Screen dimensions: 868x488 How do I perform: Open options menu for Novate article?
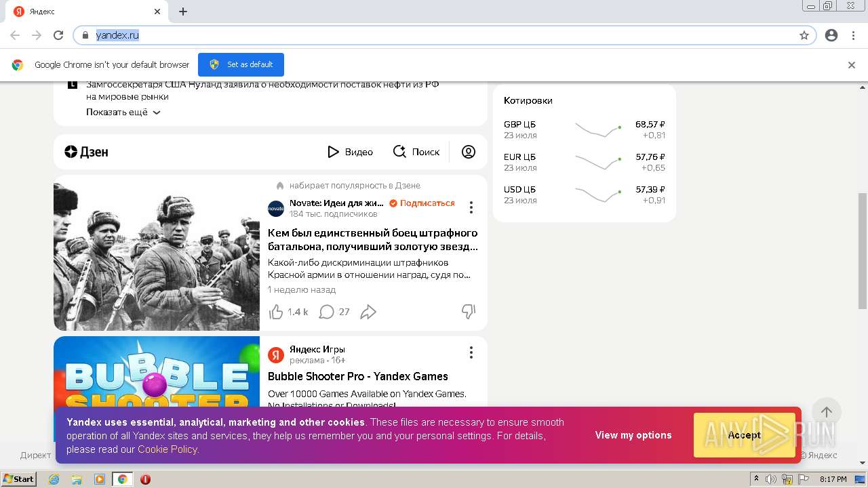[471, 207]
